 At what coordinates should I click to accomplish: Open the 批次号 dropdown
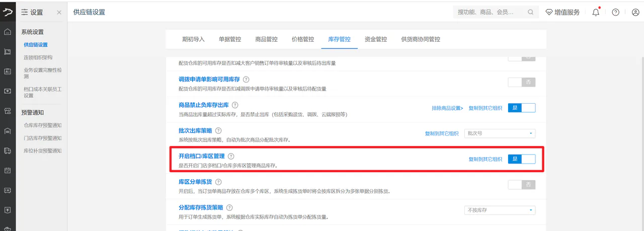point(500,133)
